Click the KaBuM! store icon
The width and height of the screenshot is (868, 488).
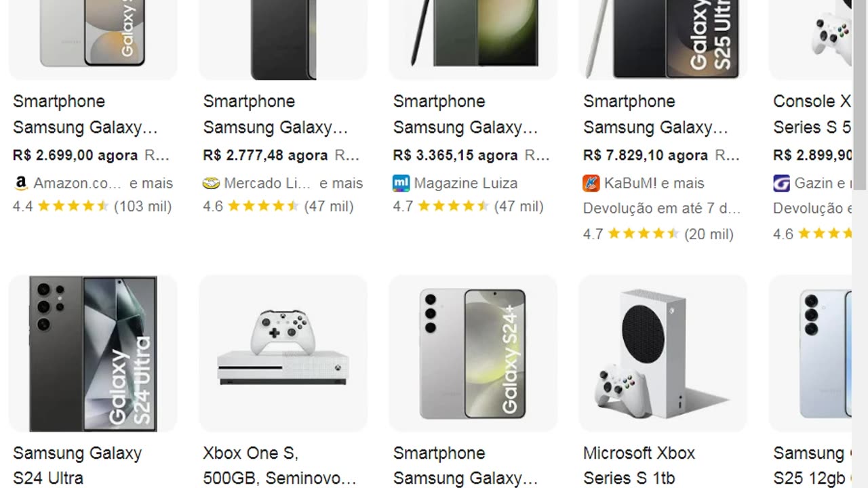[x=591, y=183]
